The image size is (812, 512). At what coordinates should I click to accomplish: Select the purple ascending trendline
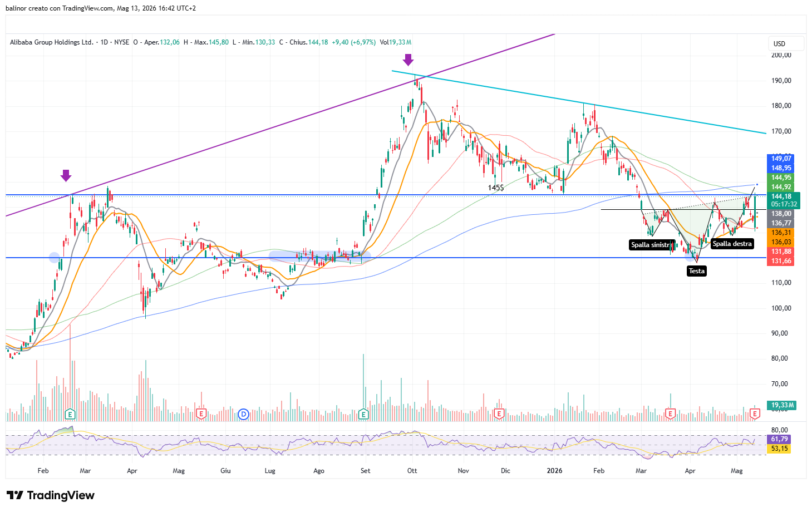click(x=280, y=125)
